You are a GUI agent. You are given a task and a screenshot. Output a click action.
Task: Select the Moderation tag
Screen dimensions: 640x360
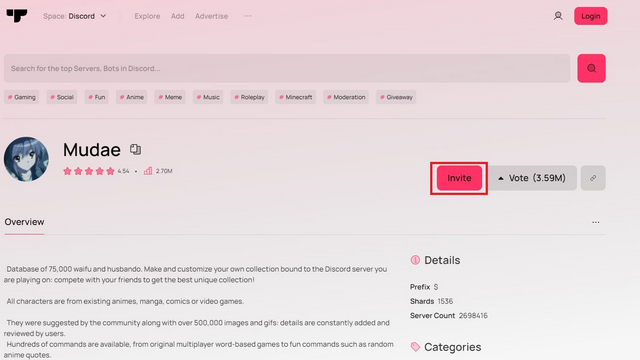(x=346, y=97)
